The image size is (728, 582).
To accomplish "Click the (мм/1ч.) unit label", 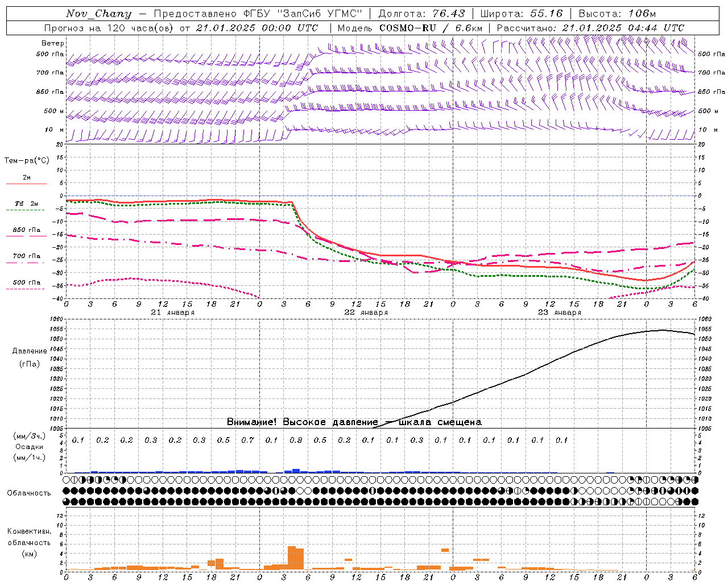I will [x=30, y=458].
